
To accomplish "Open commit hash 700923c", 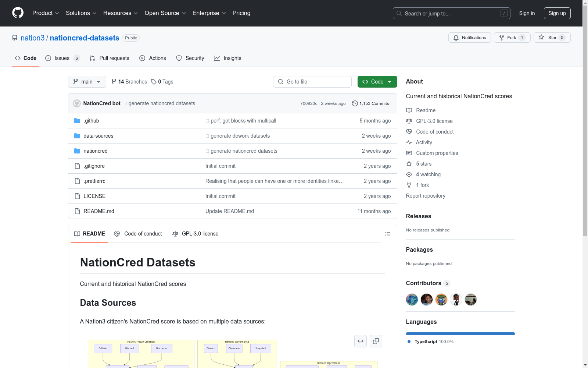I will tap(309, 103).
